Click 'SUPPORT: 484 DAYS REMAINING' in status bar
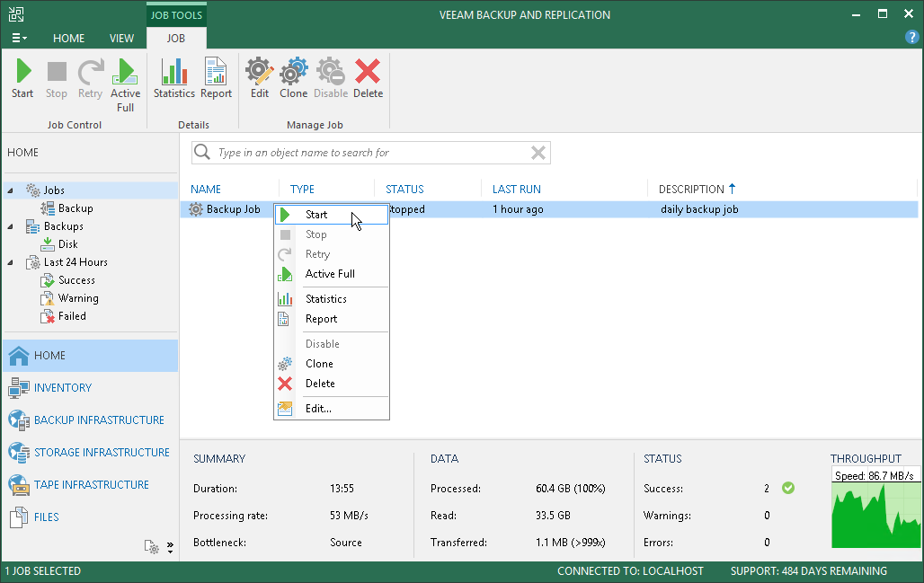This screenshot has height=583, width=924. point(809,571)
